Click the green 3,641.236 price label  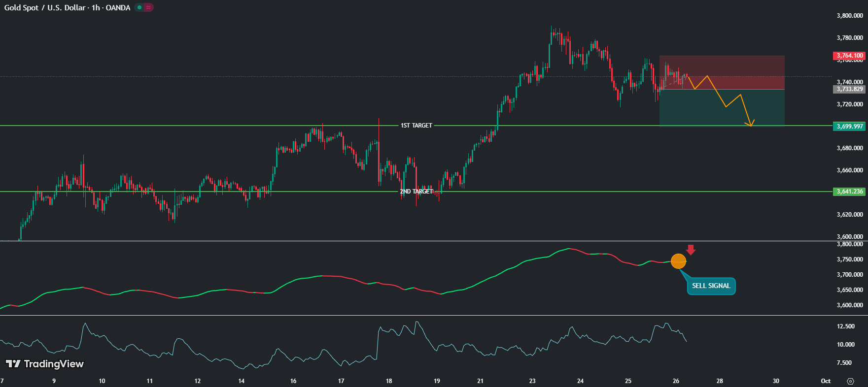[x=849, y=192]
